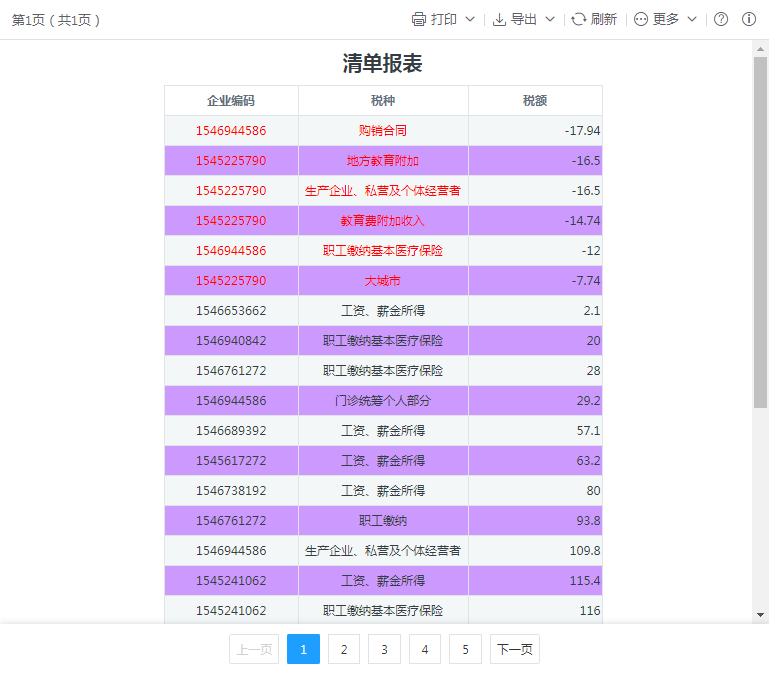Go to page 3
769x674 pixels.
[384, 649]
